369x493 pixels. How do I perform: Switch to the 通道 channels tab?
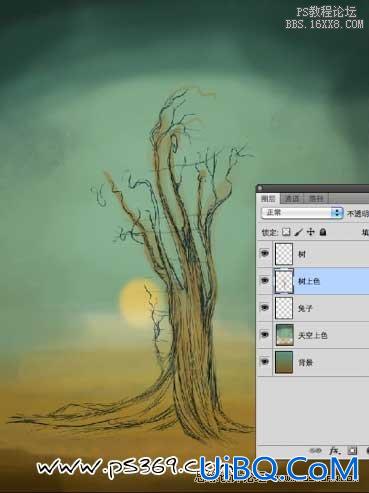pos(292,199)
